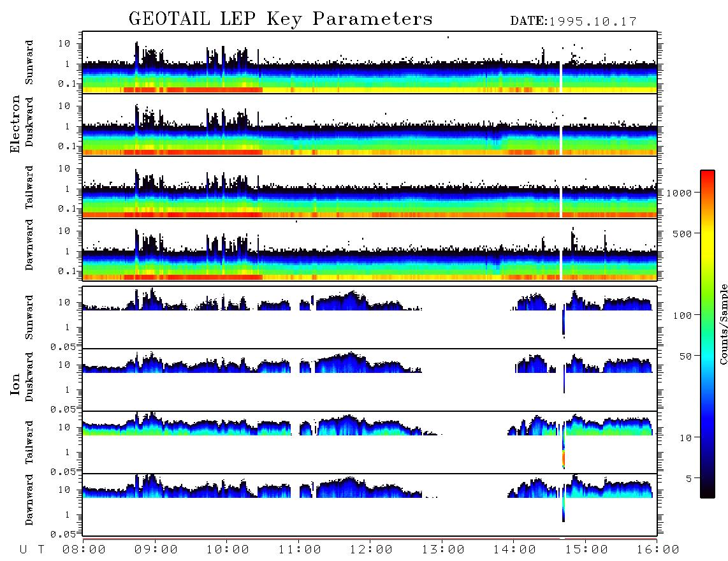Click the '500' color bar tick label
728x561 pixels.
[683, 233]
